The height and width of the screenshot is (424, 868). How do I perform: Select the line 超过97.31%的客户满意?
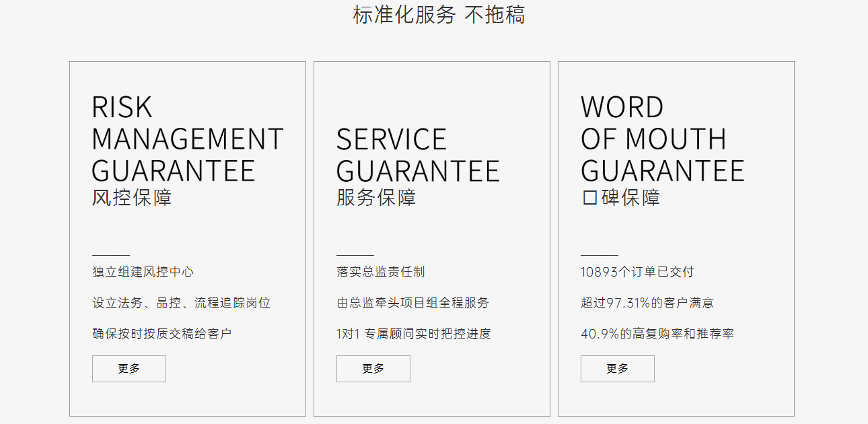[x=647, y=303]
